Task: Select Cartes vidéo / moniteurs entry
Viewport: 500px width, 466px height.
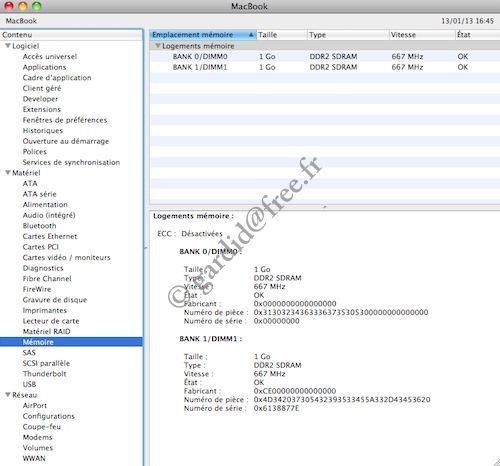Action: (66, 257)
